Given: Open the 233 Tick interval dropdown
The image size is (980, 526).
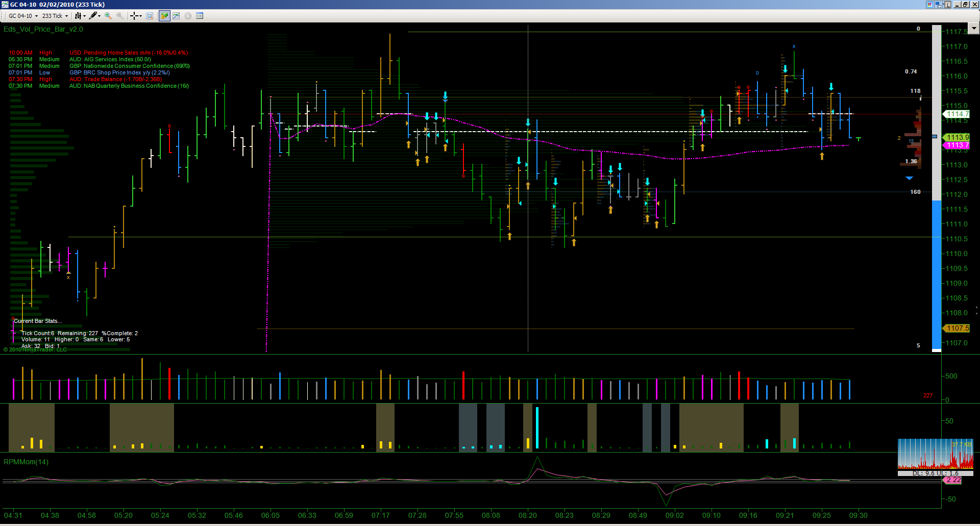Looking at the screenshot, I should click(55, 16).
